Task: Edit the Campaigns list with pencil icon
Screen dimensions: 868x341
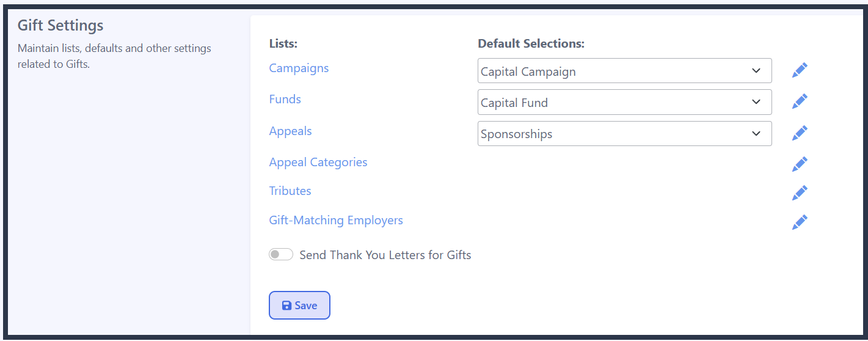Action: click(800, 70)
